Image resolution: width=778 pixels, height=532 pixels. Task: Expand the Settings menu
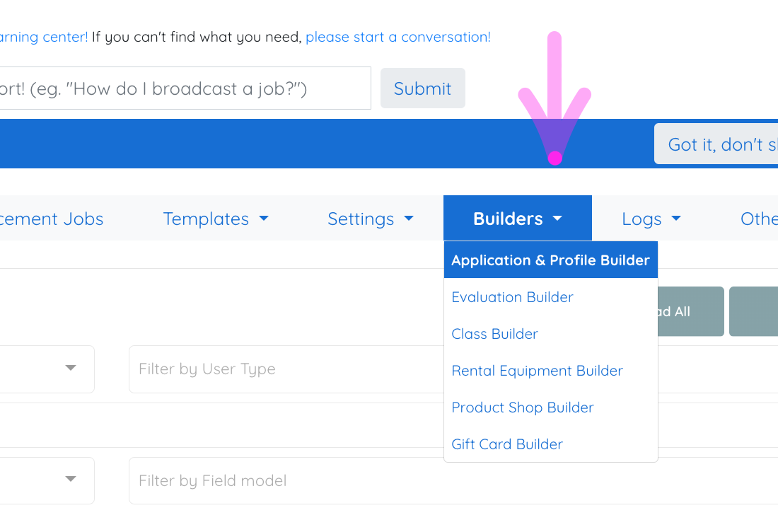tap(370, 219)
